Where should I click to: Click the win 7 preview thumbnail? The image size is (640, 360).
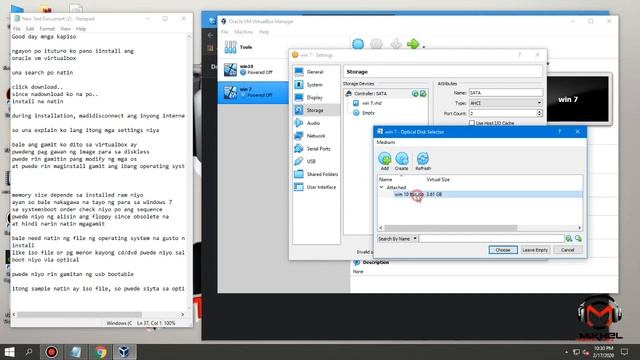click(577, 99)
